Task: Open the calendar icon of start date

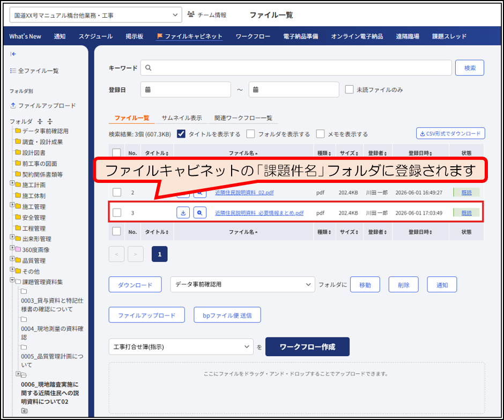Action: [x=148, y=90]
